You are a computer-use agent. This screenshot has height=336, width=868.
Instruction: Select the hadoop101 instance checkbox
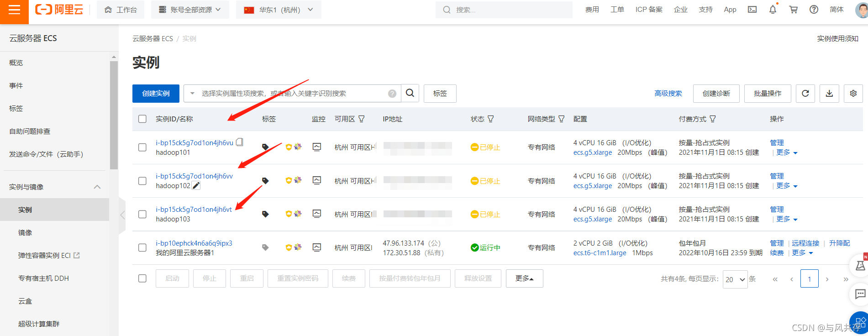coord(142,147)
